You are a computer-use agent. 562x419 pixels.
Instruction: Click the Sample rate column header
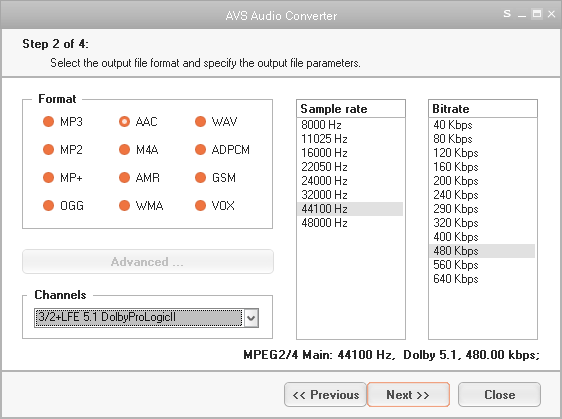pyautogui.click(x=351, y=109)
